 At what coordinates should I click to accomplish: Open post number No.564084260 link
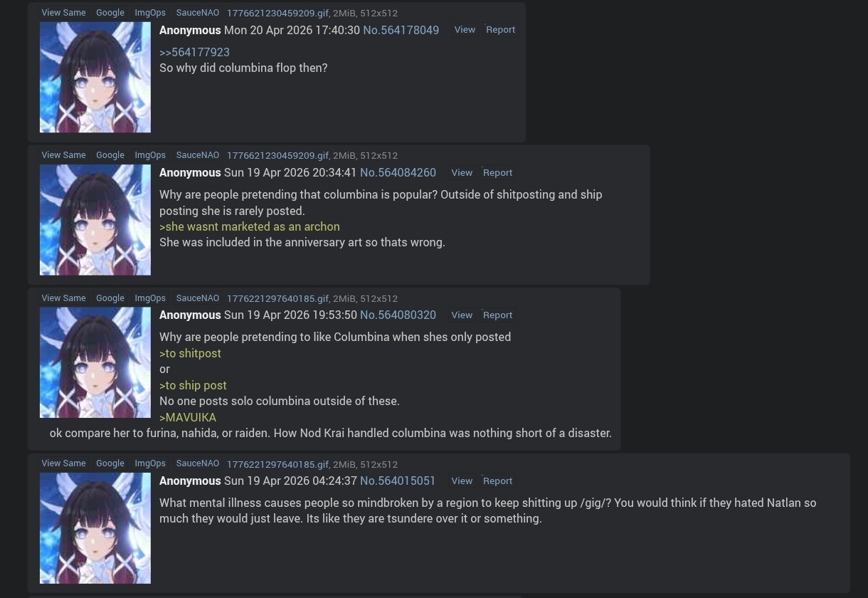[398, 172]
